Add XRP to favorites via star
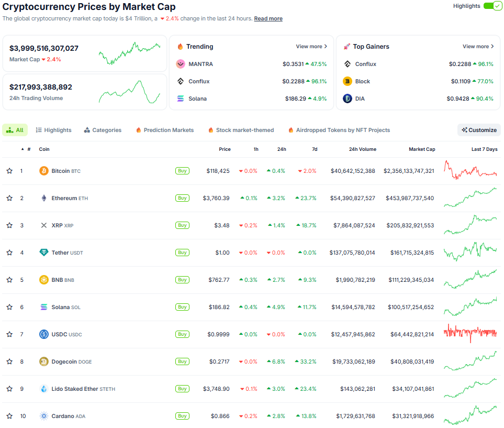 point(9,225)
